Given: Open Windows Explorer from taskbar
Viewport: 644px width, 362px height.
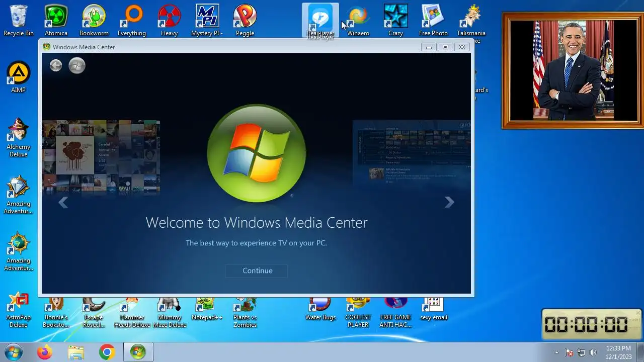Looking at the screenshot, I should (76, 352).
